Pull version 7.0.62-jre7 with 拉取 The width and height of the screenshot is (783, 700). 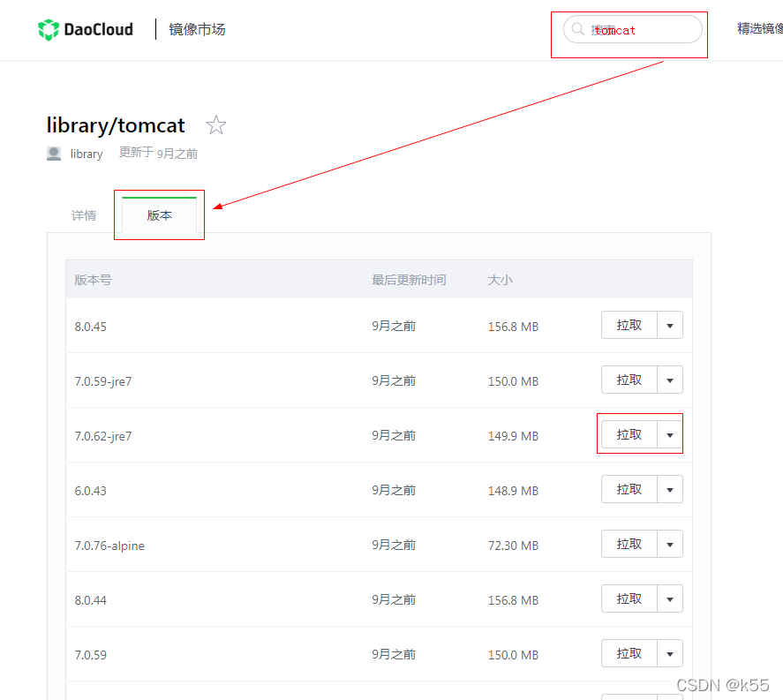click(629, 434)
